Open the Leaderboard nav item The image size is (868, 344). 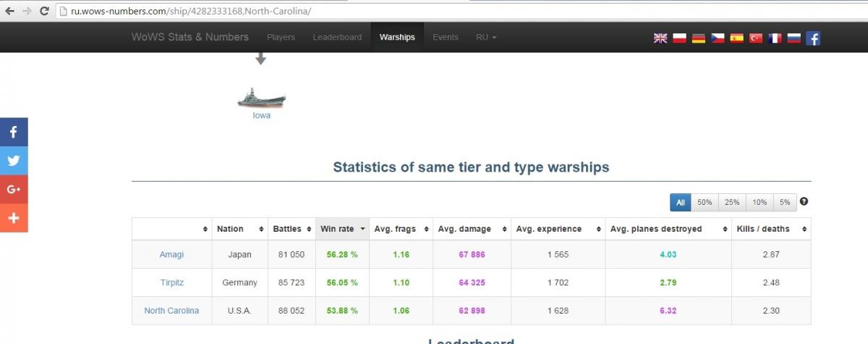[x=337, y=37]
